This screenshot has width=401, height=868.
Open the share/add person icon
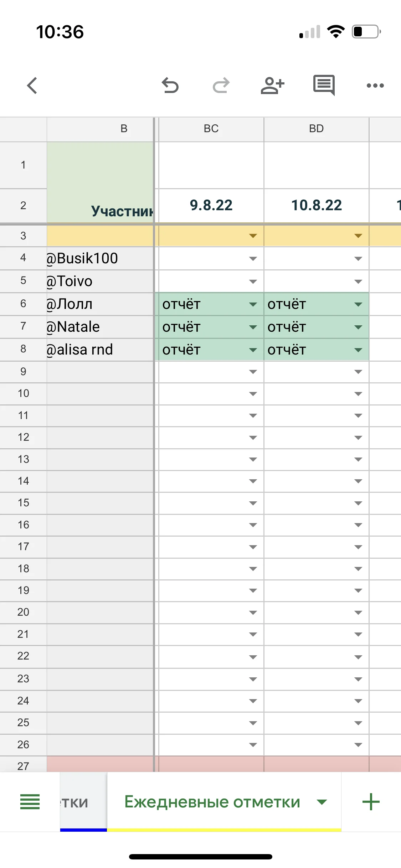pos(272,86)
